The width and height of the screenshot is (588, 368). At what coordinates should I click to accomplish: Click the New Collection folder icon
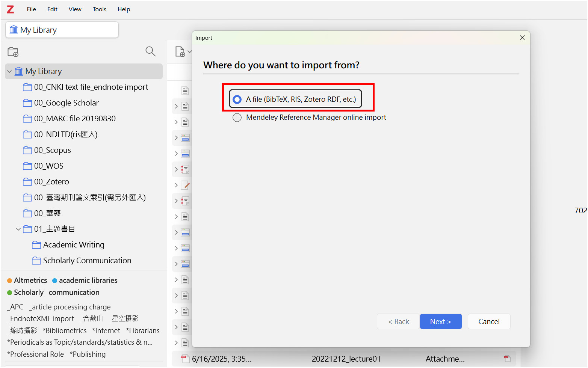click(13, 52)
